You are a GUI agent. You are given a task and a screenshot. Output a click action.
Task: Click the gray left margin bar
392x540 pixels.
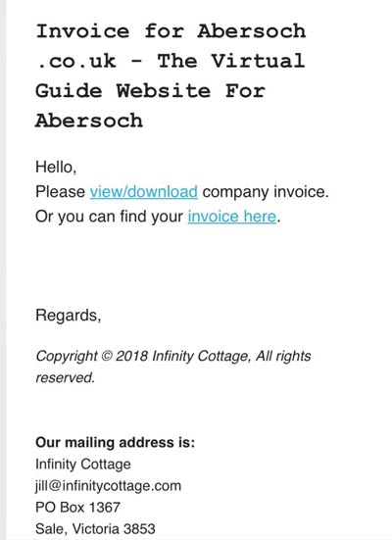[x=3, y=270]
